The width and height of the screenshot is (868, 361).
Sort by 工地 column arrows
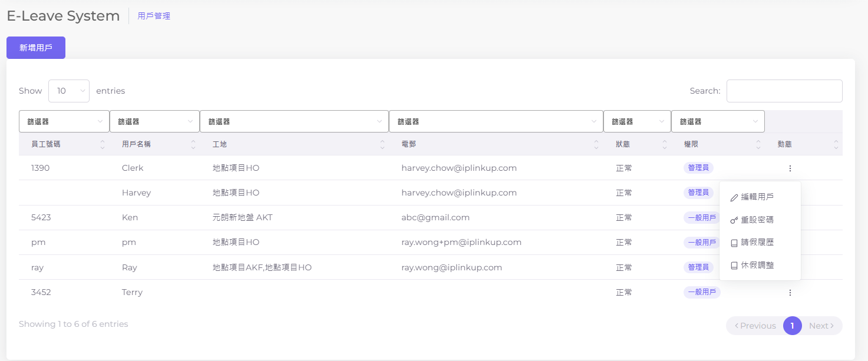tap(382, 144)
